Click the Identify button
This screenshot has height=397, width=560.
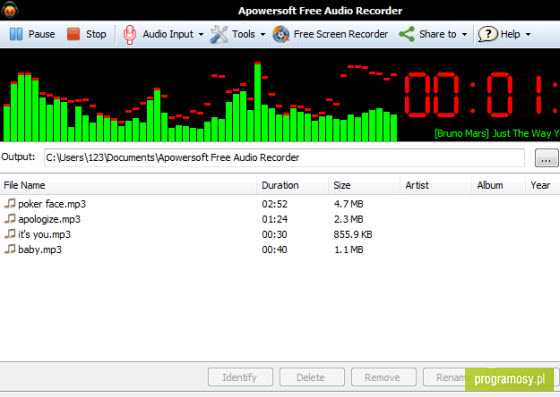point(240,377)
